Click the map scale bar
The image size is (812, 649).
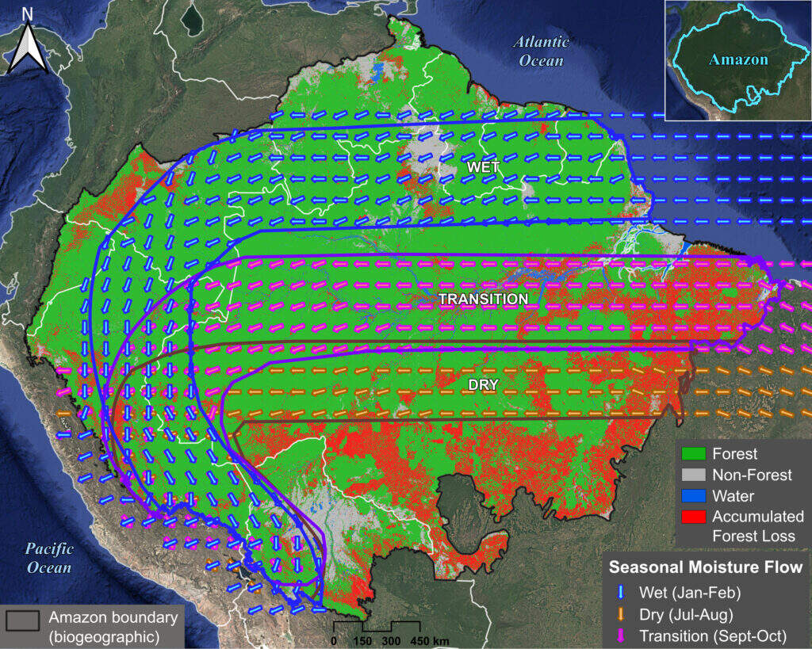pos(376,626)
